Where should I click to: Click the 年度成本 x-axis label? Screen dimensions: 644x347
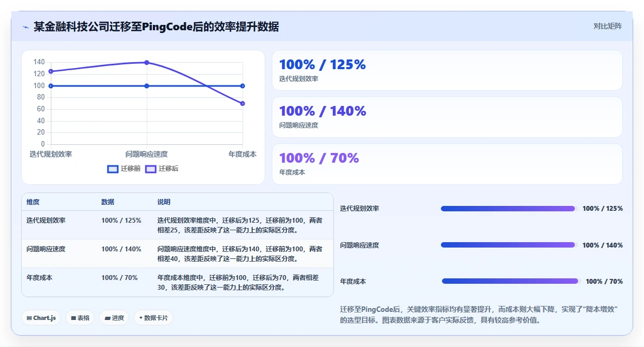pos(243,155)
